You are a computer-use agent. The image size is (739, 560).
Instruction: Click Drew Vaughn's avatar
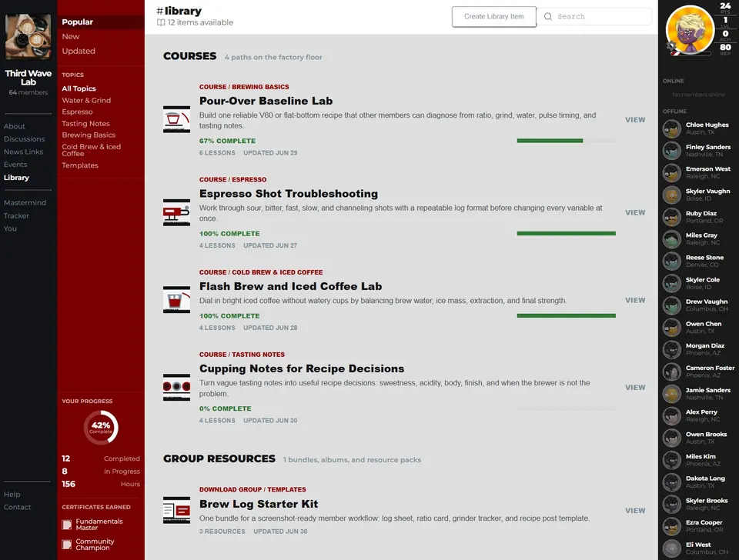(671, 305)
